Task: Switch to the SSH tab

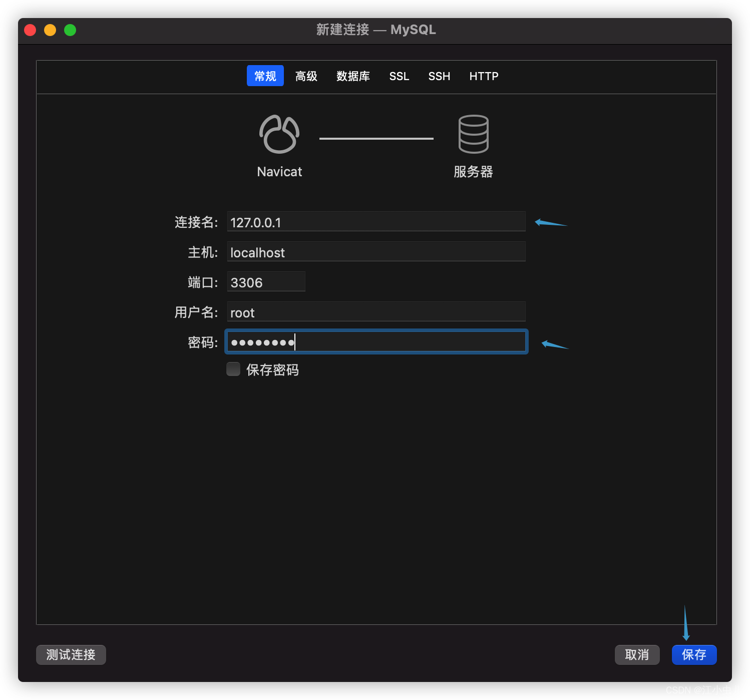Action: pyautogui.click(x=439, y=76)
